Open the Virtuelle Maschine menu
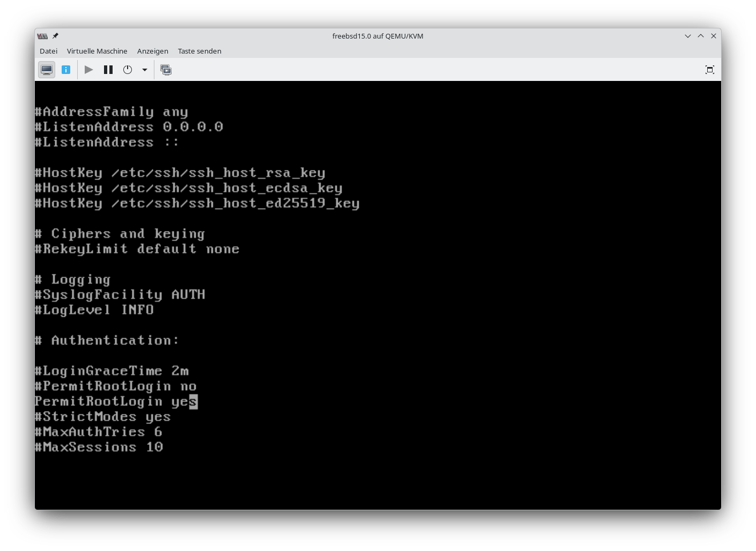756x551 pixels. [x=97, y=51]
